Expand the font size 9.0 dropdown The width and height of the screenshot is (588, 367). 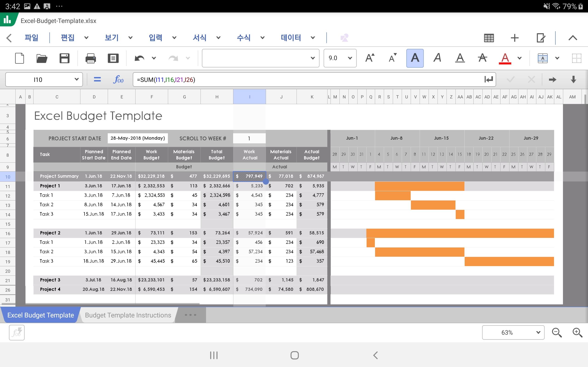pos(340,58)
